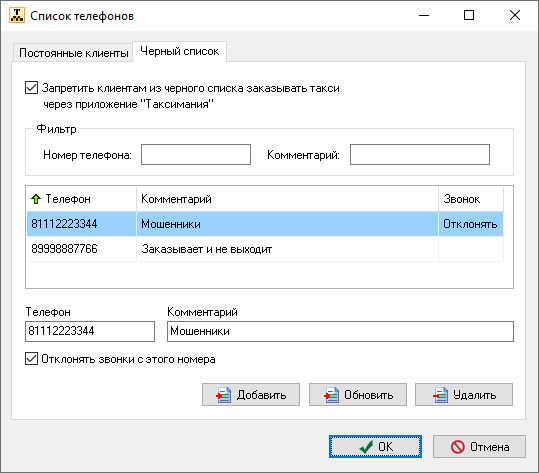
Task: Click the taxi app icon in title bar
Action: (x=17, y=15)
